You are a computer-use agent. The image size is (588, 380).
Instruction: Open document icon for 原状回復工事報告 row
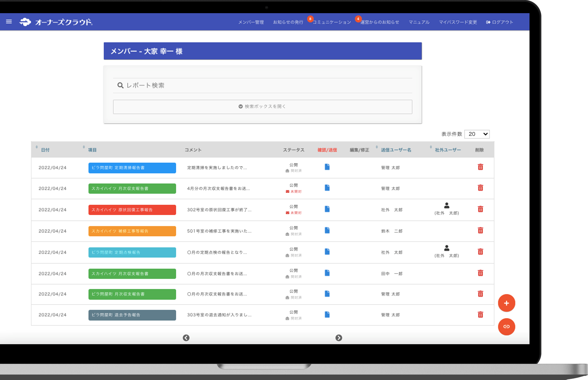[327, 209]
